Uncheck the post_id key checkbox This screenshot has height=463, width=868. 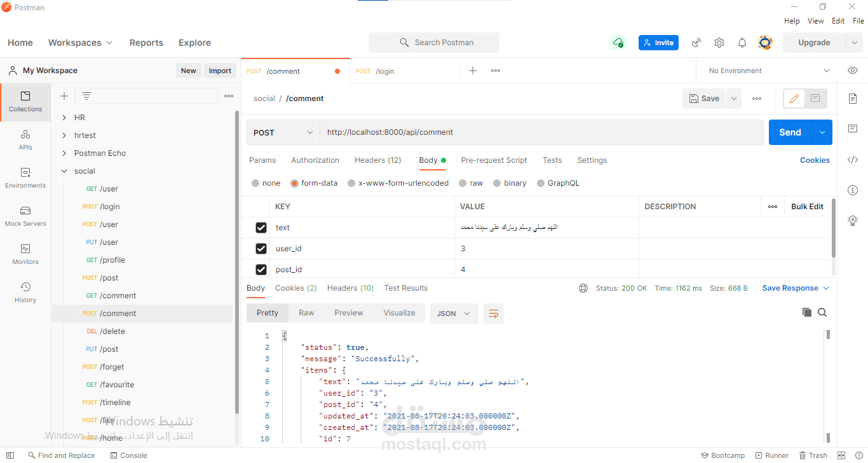pyautogui.click(x=261, y=270)
